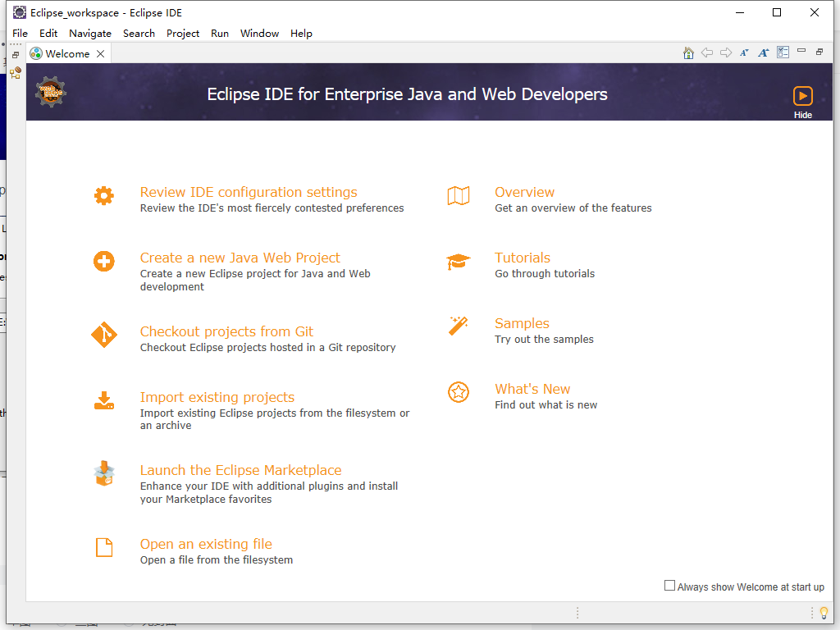The image size is (840, 630).
Task: Restore the Welcome view with the toolbar restore icon
Action: click(819, 52)
